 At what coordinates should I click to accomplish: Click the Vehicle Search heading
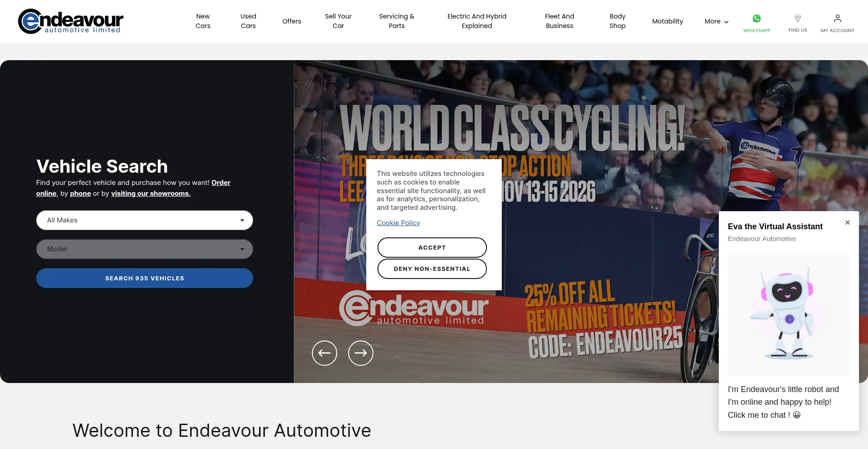tap(102, 166)
